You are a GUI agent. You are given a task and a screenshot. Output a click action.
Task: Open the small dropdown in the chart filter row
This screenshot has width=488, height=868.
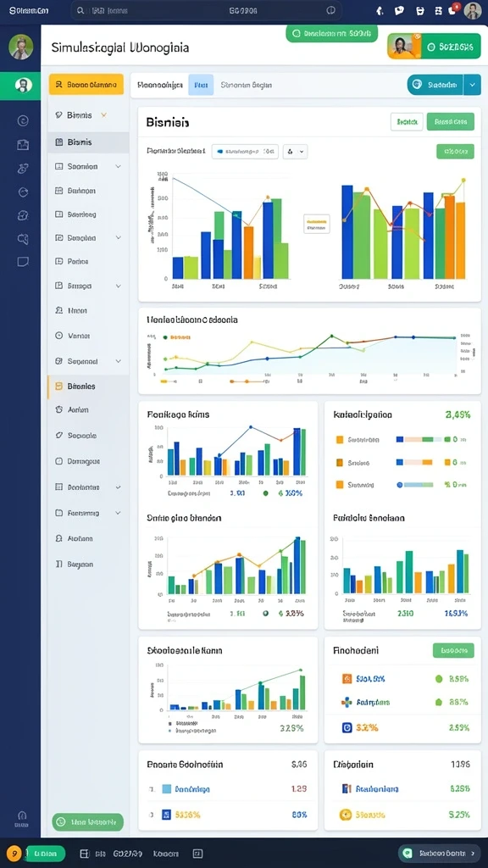click(x=295, y=151)
